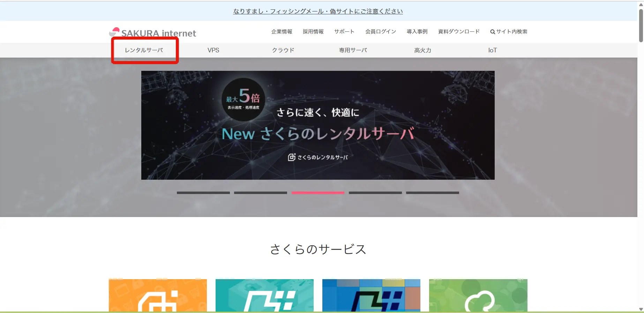Open site search with magnifier icon
Screen dimensions: 644x313
pos(509,31)
